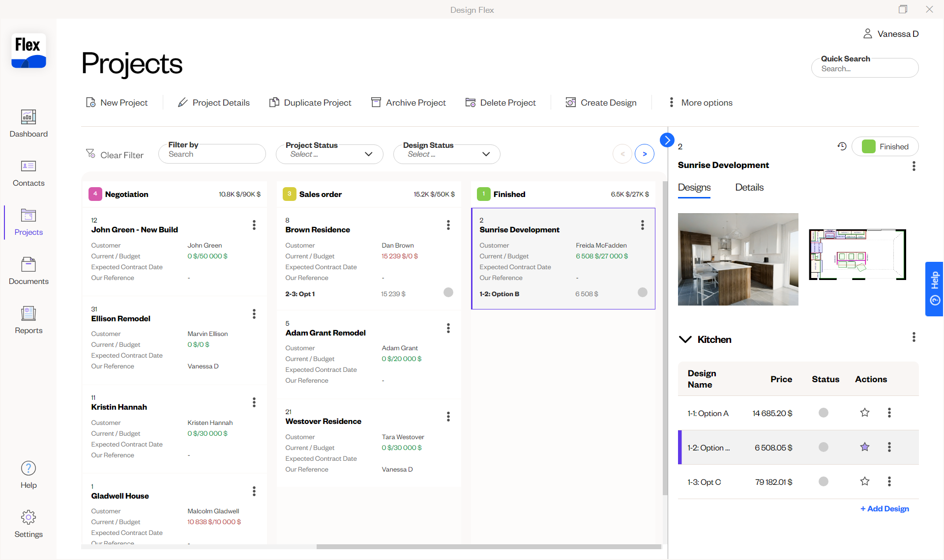
Task: Collapse the Kitchen section
Action: coord(685,339)
